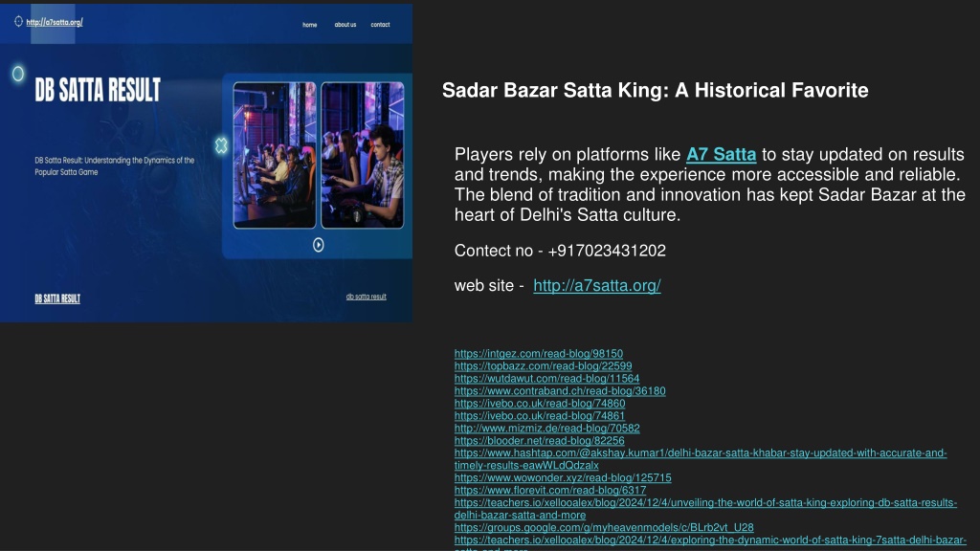
Task: Open the intgez.com read-blog/98150 link
Action: (x=539, y=354)
